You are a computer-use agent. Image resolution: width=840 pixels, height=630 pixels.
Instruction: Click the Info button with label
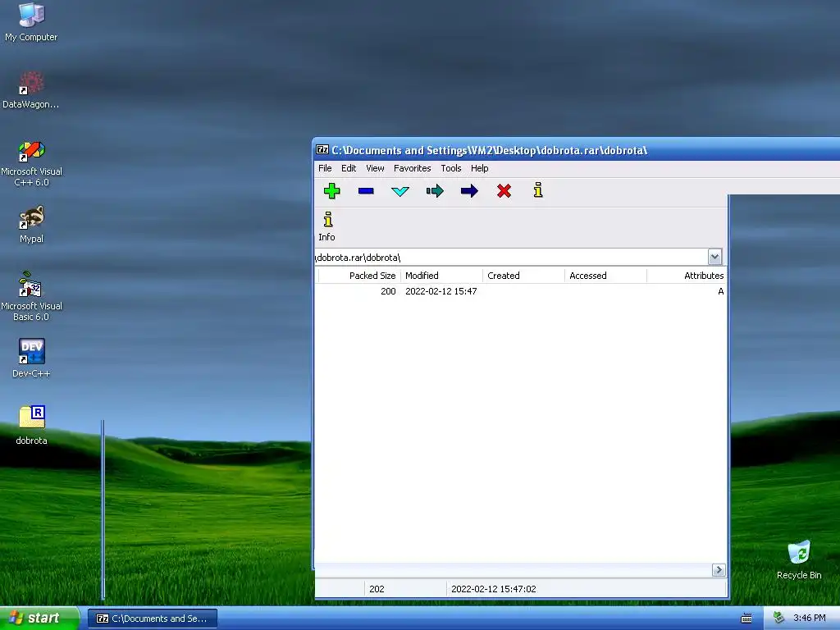click(327, 226)
